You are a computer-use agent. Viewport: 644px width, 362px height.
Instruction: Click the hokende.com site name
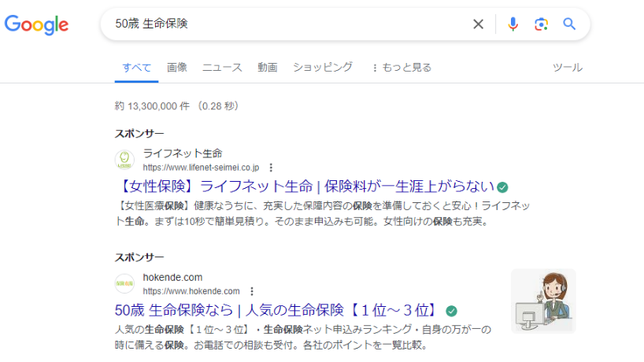[x=172, y=278]
